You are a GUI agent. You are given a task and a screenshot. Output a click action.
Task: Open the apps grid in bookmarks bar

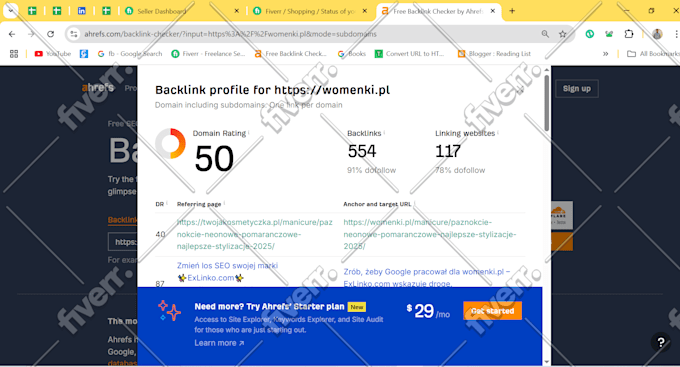[14, 54]
